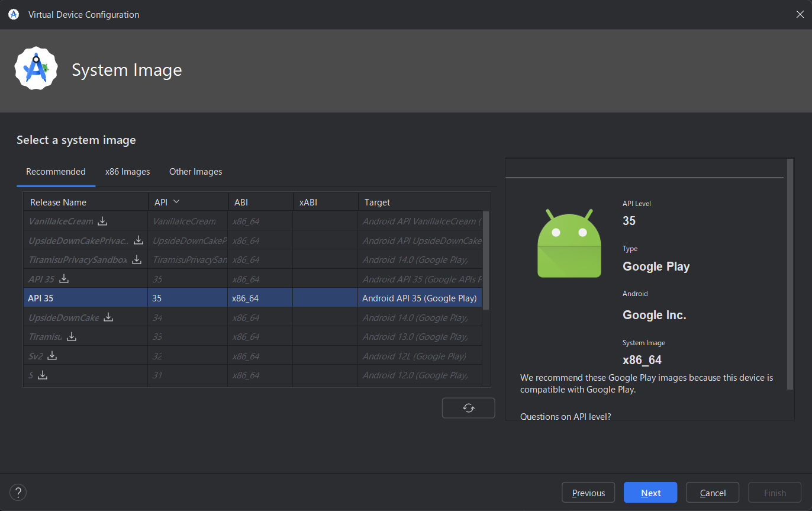Screen dimensions: 812x511
Task: Download the TiramisuPrivacySandbox system image
Action: [137, 259]
